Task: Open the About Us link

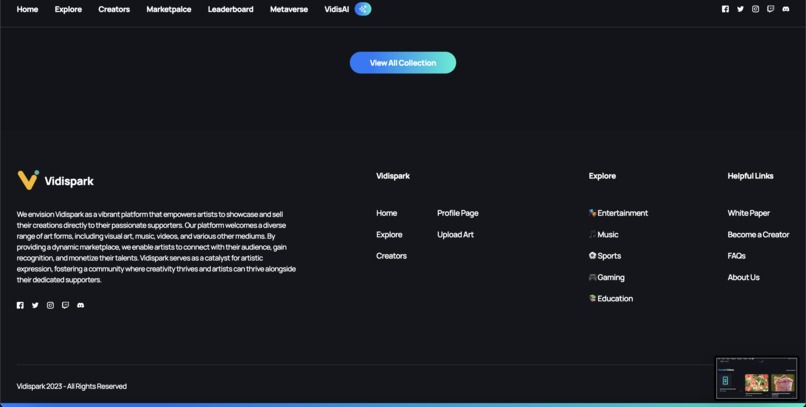Action: coord(743,278)
